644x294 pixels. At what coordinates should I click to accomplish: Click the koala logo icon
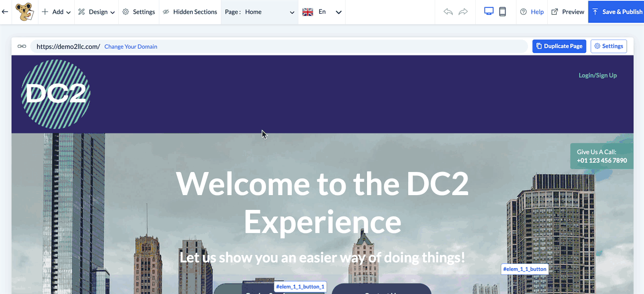point(24,12)
